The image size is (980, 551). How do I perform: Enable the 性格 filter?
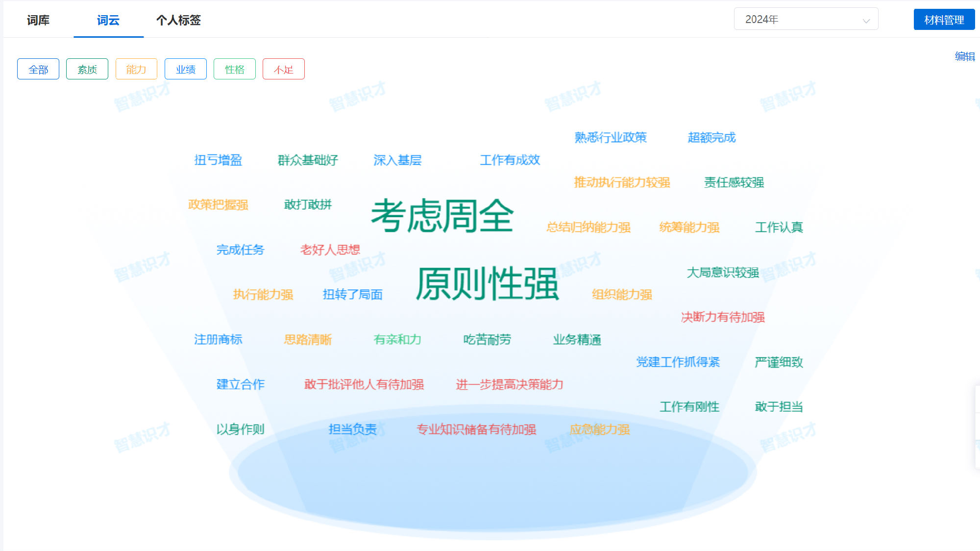235,69
